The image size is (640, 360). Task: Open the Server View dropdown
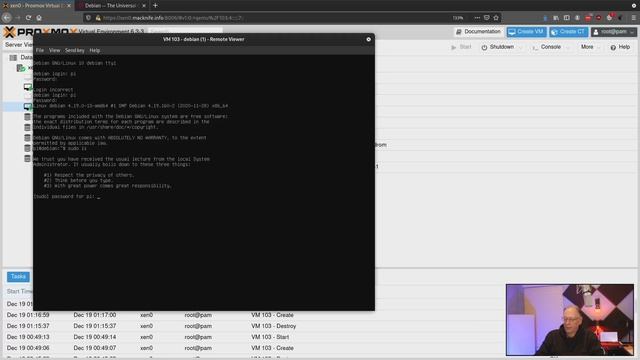(x=19, y=44)
